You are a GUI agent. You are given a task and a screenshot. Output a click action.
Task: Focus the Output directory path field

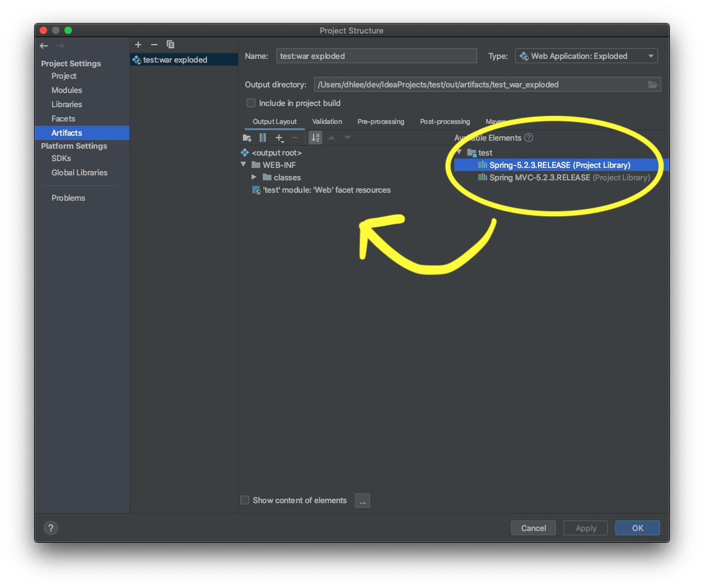(487, 84)
